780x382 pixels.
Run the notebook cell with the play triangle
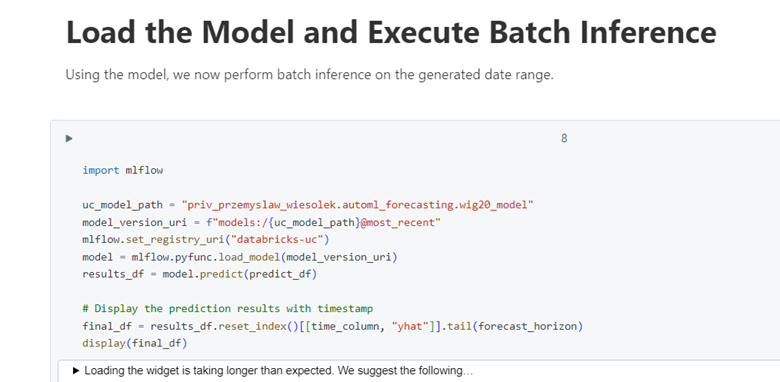[69, 138]
